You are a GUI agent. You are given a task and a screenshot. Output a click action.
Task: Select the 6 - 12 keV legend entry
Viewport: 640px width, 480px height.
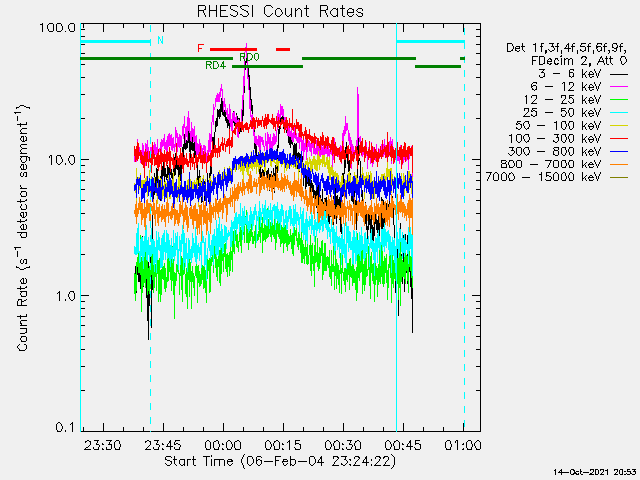(x=579, y=87)
